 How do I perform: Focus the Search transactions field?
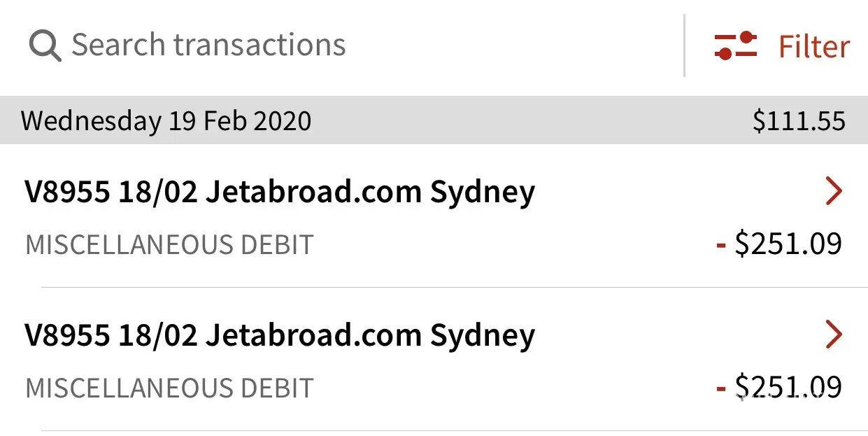click(208, 45)
